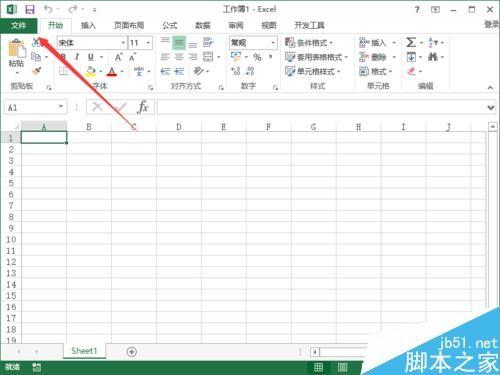Click the Clear eraser icon

(412, 71)
